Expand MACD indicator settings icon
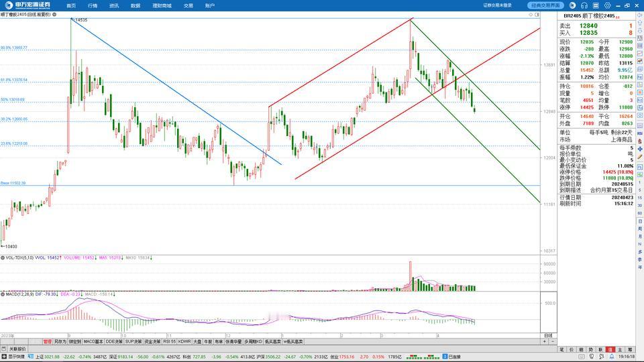This screenshot has width=644, height=362. point(3,294)
